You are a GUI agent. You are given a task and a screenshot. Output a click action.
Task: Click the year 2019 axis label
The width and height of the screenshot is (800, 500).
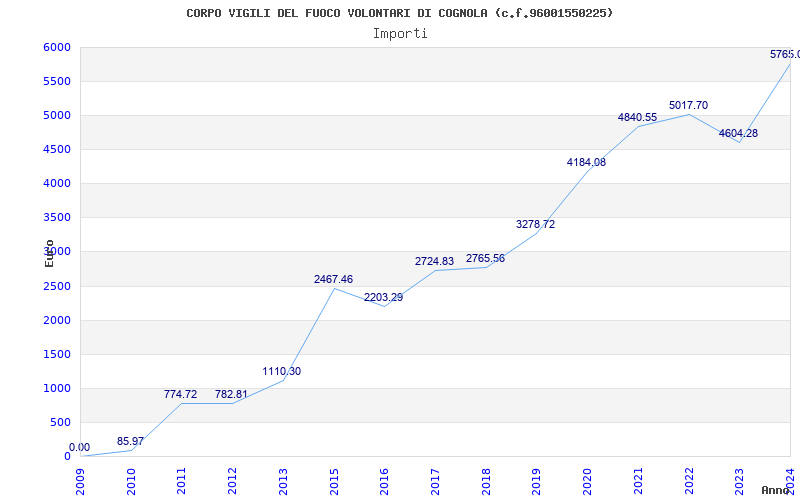[537, 482]
